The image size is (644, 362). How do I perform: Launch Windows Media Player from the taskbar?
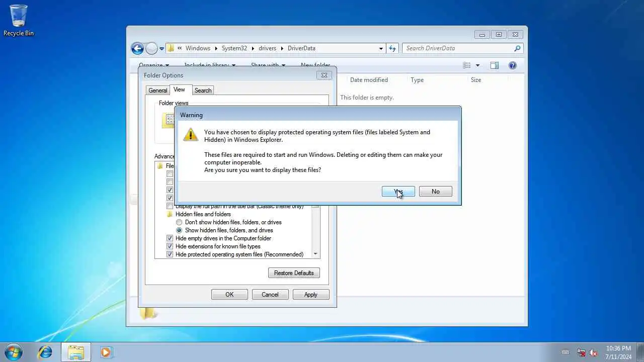(106, 352)
